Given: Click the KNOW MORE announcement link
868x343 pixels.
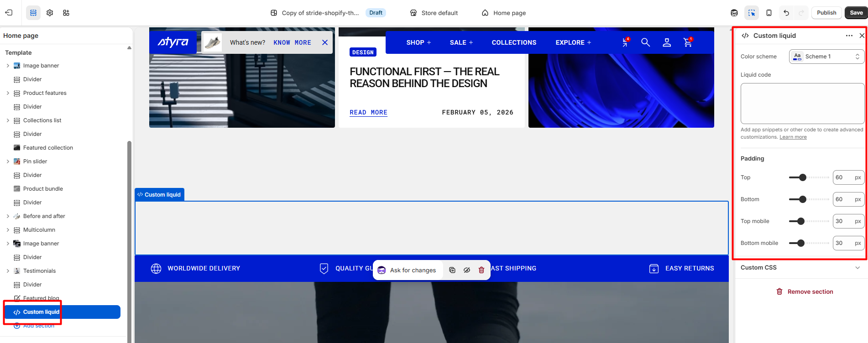Looking at the screenshot, I should (292, 42).
